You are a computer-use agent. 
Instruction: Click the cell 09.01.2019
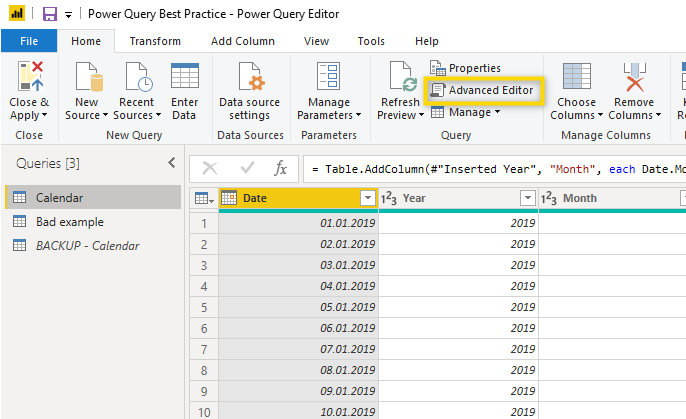pyautogui.click(x=298, y=391)
